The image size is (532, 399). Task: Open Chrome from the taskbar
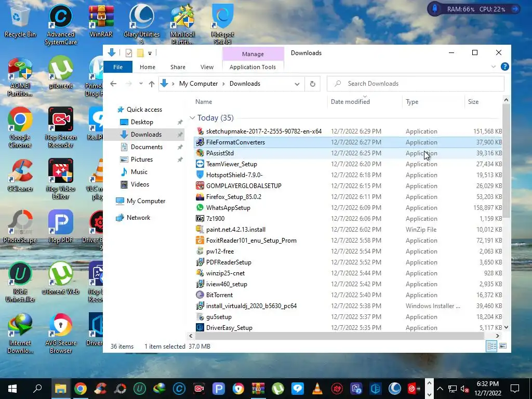(81, 389)
